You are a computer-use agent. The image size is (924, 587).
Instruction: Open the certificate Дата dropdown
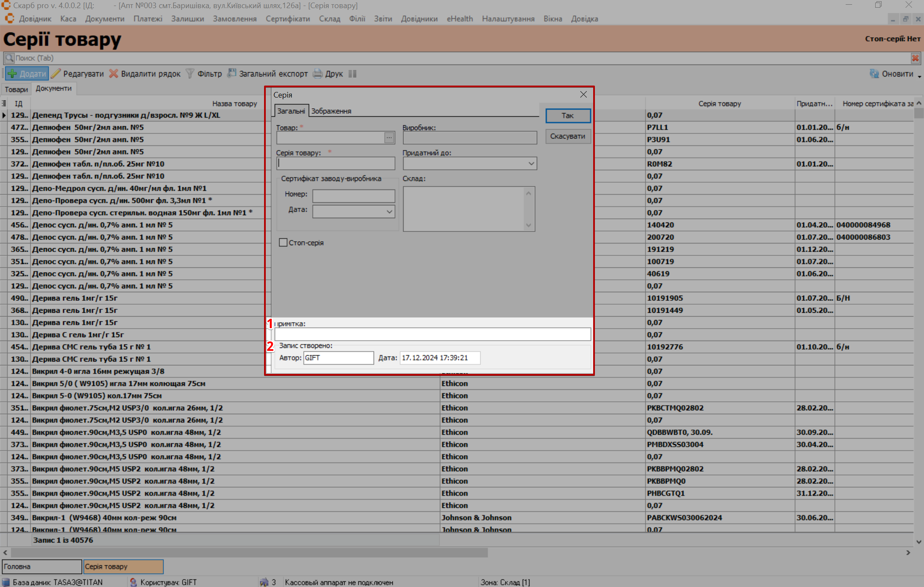tap(389, 211)
